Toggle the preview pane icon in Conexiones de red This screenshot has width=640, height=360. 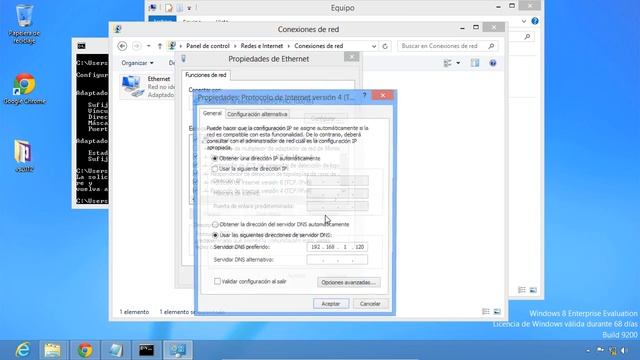point(475,63)
